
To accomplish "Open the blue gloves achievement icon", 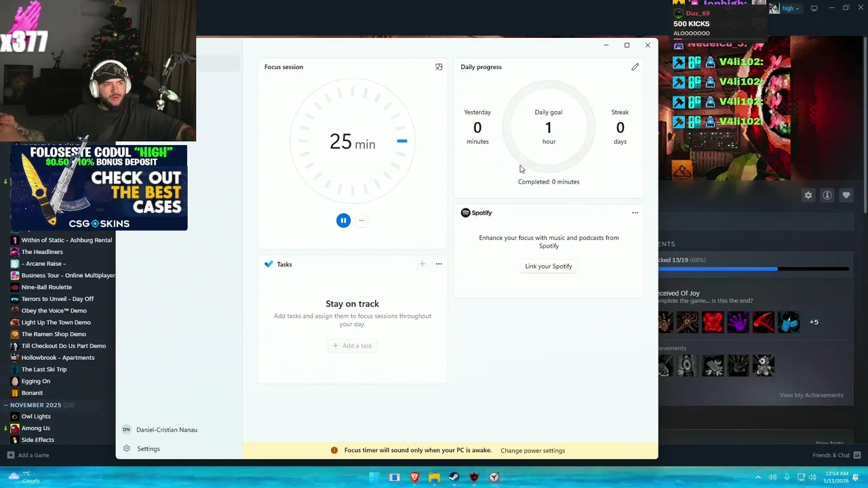I will pos(789,322).
